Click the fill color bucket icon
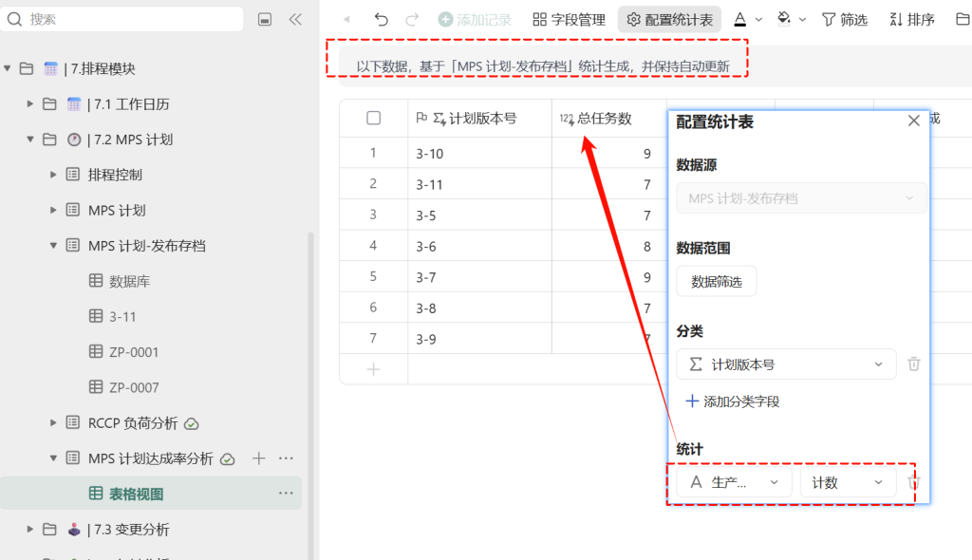 coord(784,19)
